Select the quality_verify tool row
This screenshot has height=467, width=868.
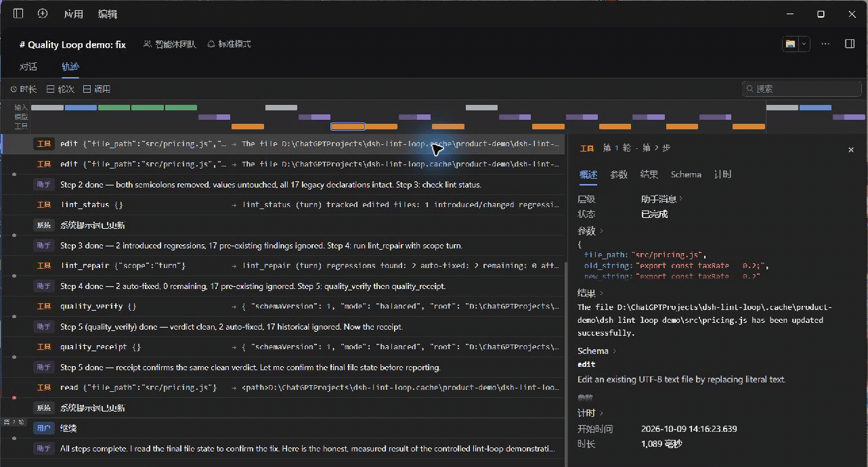coord(282,306)
